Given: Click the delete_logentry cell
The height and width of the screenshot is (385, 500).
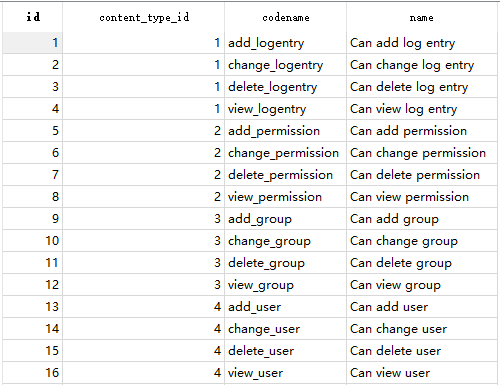Looking at the screenshot, I should click(286, 87).
